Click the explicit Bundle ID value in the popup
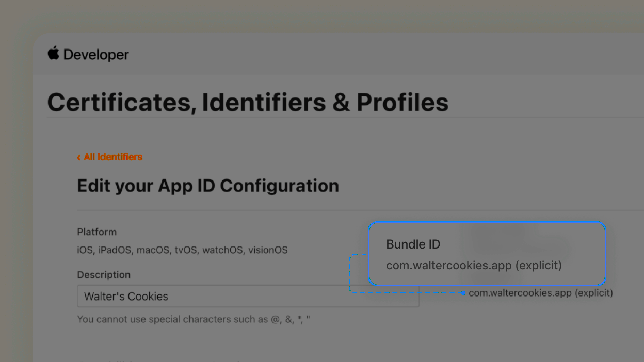The image size is (644, 362). click(x=474, y=265)
